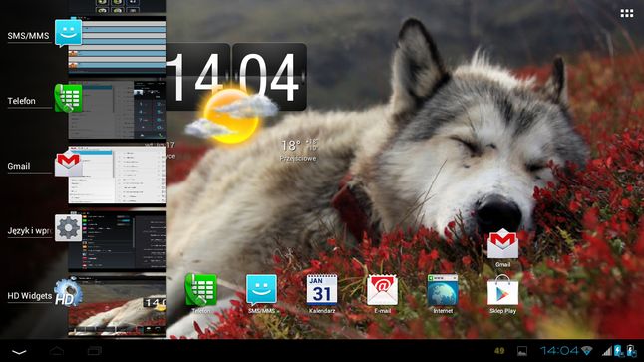Open the HD Widgets thumbnail
Viewport: 644px width, 362px height.
click(118, 306)
